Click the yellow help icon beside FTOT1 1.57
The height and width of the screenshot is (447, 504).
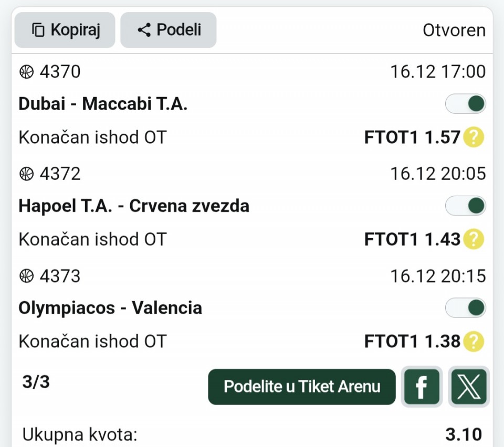(x=474, y=138)
